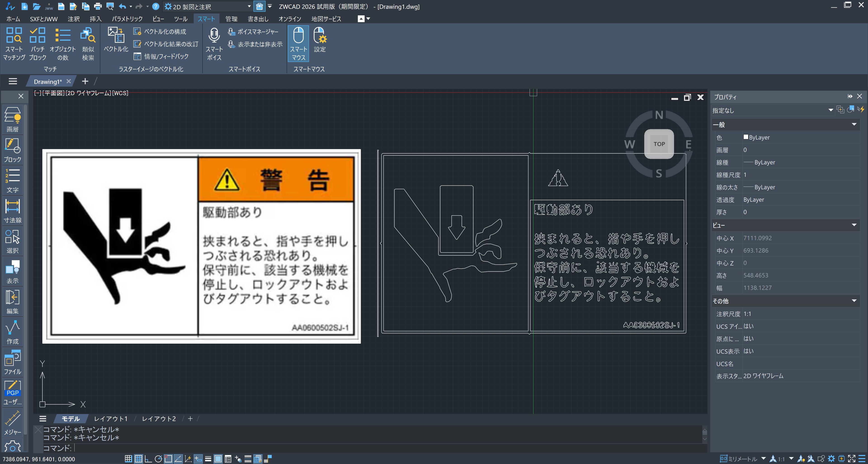Open the undo history dropdown arrow
The height and width of the screenshot is (464, 868).
click(131, 6)
